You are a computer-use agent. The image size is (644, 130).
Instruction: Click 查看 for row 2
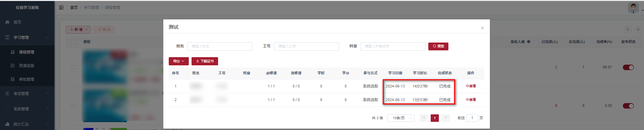click(471, 100)
